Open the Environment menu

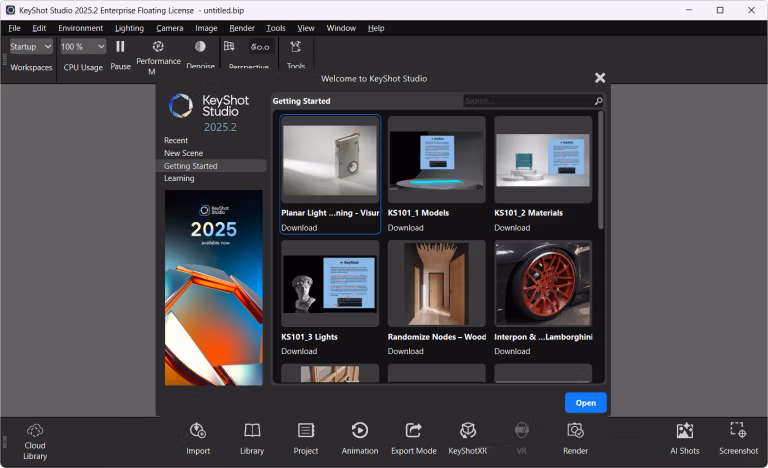coord(81,28)
